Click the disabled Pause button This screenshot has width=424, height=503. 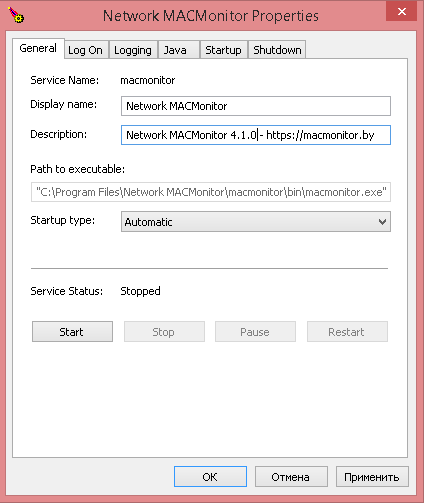(x=255, y=332)
